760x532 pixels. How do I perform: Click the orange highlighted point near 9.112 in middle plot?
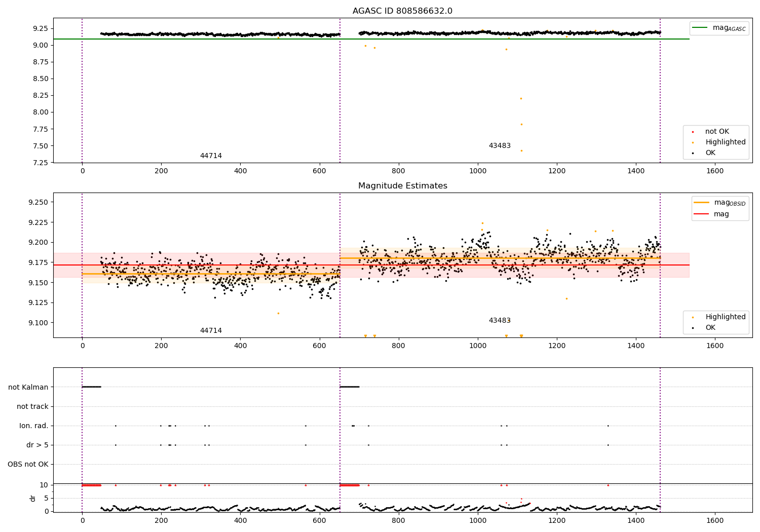click(x=278, y=313)
